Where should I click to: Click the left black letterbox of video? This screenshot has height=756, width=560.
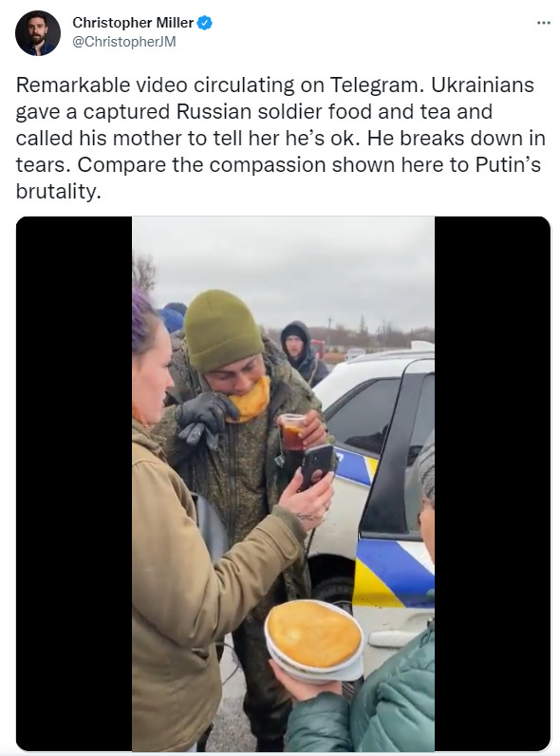point(74,483)
